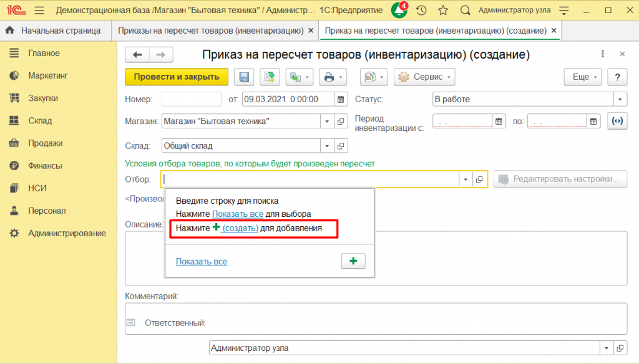Click the green plus button in the popup

tap(353, 261)
